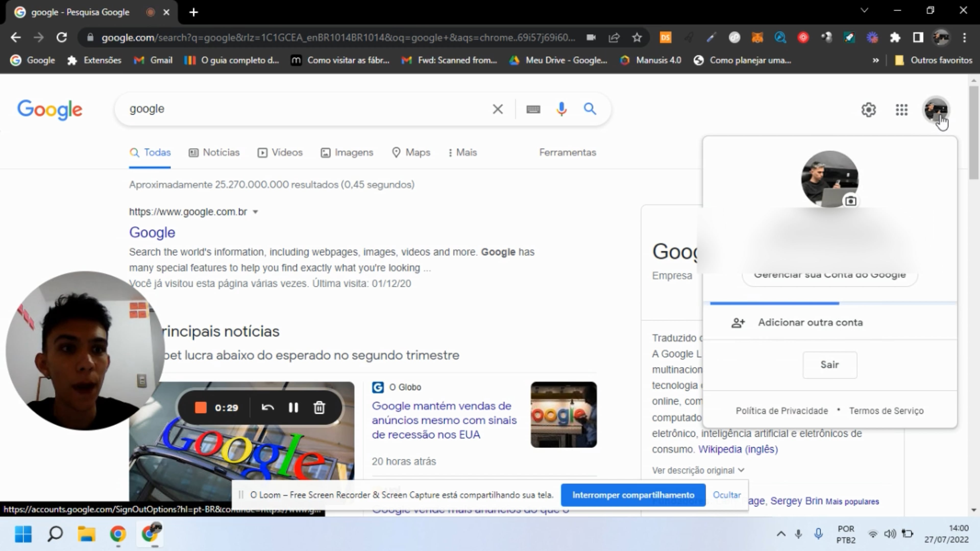Open the Chrome extensions puzzle icon
Viewport: 980px width, 551px height.
click(x=895, y=37)
